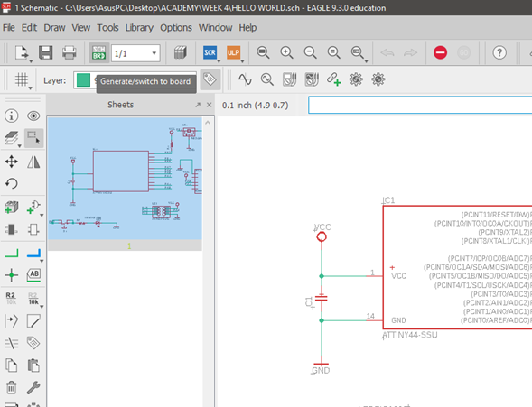The image size is (532, 407).
Task: Open the Draw menu
Action: [x=54, y=27]
